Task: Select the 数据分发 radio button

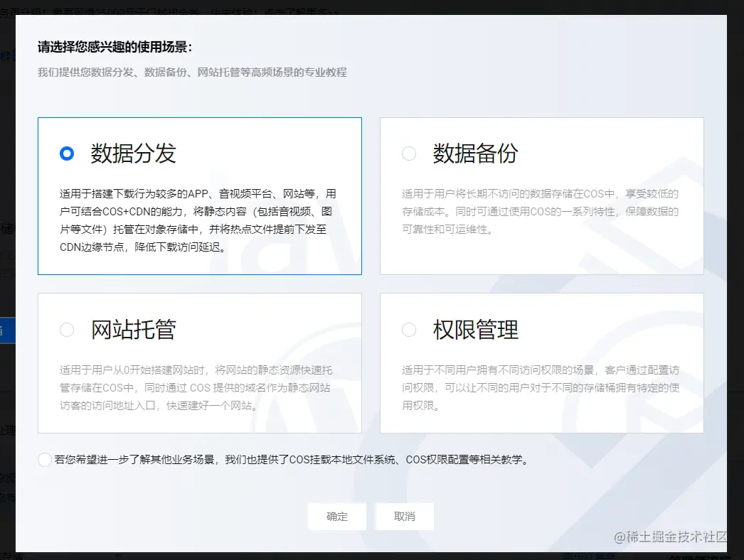Action: pyautogui.click(x=67, y=154)
